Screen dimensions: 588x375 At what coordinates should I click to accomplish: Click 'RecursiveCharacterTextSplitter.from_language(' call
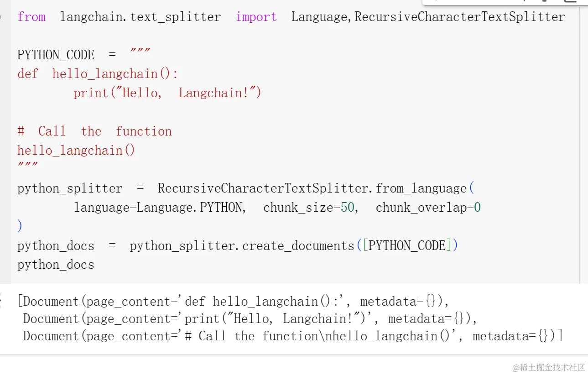pos(316,189)
